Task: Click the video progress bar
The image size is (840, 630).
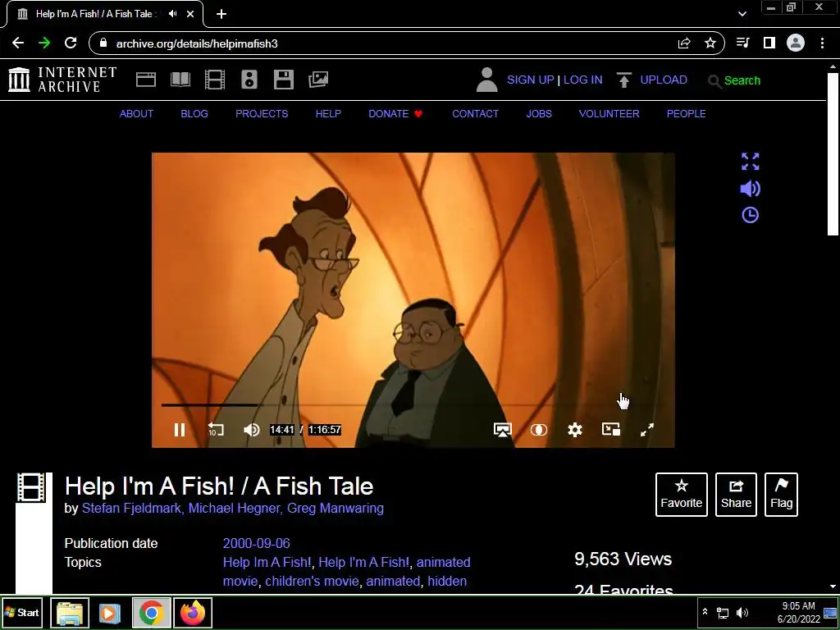Action: [413, 405]
